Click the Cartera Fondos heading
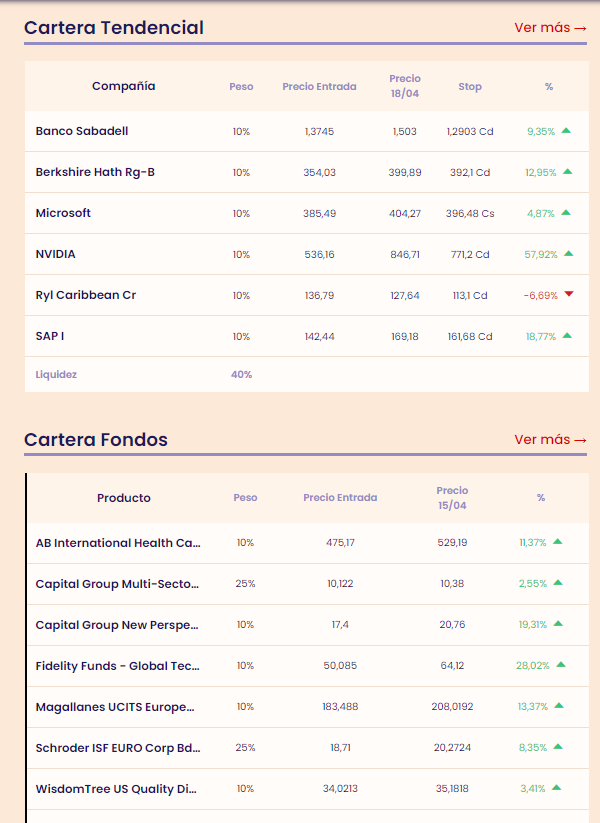Image resolution: width=600 pixels, height=823 pixels. [96, 439]
